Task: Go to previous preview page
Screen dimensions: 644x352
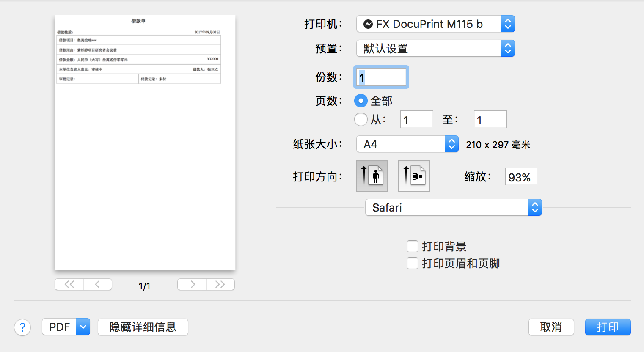Action: [98, 284]
